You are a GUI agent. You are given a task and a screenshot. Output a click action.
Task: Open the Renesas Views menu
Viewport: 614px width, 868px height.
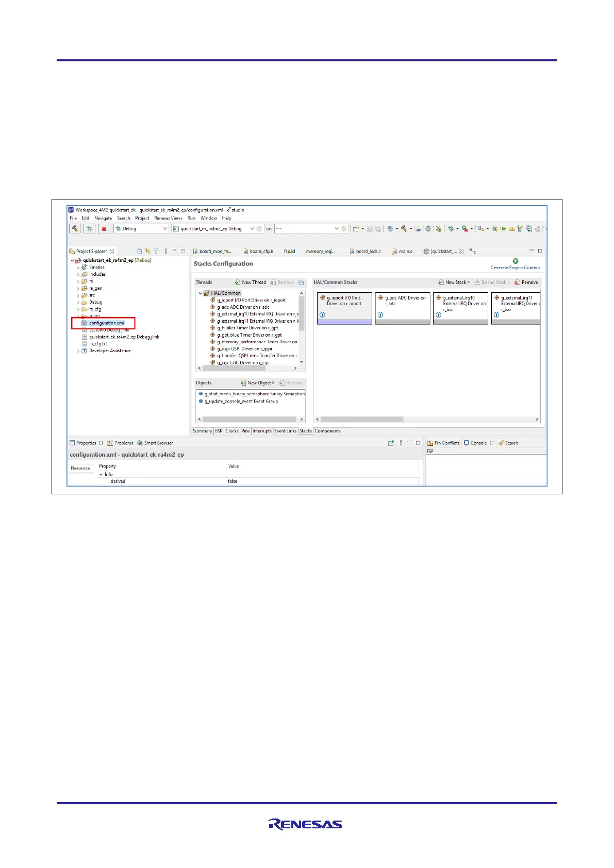click(168, 218)
